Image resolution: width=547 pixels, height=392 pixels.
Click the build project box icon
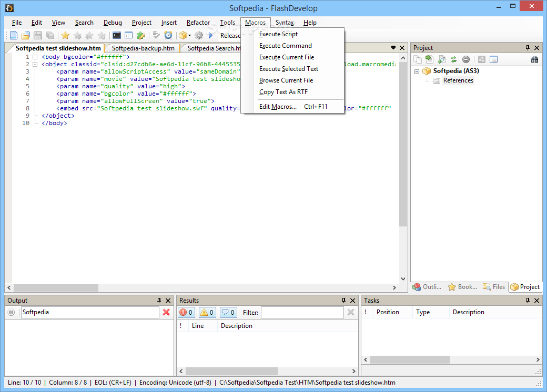(183, 35)
